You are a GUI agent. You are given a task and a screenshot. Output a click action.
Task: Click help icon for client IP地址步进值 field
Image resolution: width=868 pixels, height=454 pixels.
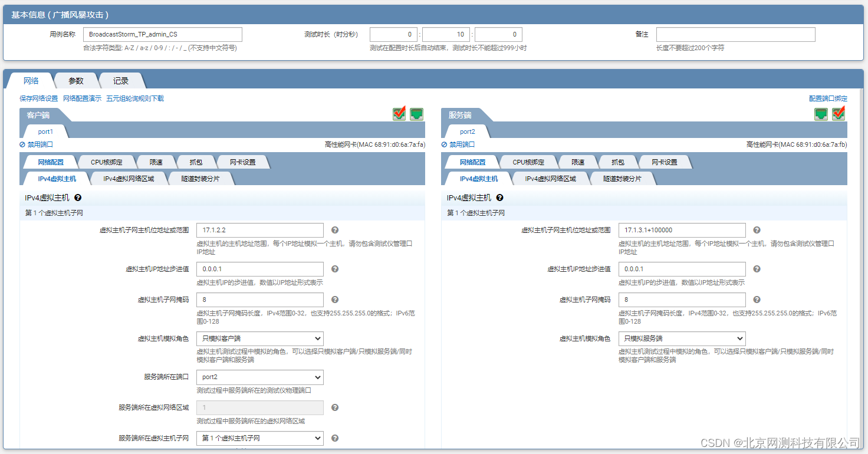[x=335, y=269]
